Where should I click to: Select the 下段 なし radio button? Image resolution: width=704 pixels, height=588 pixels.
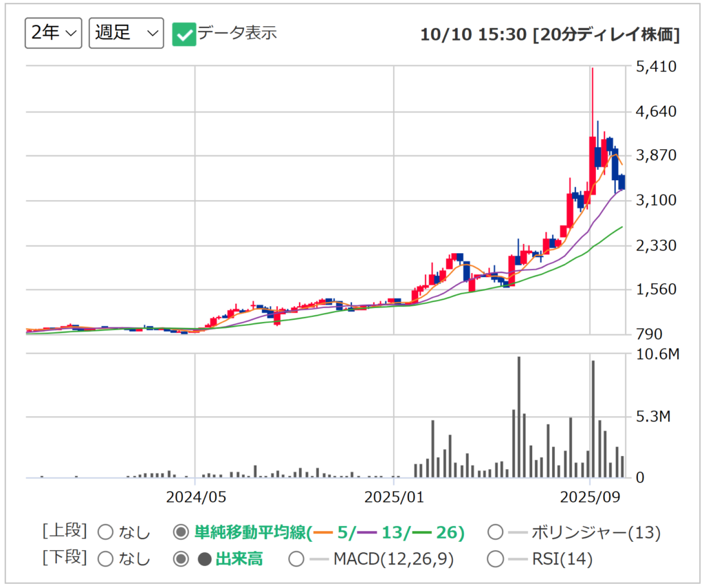pyautogui.click(x=105, y=559)
